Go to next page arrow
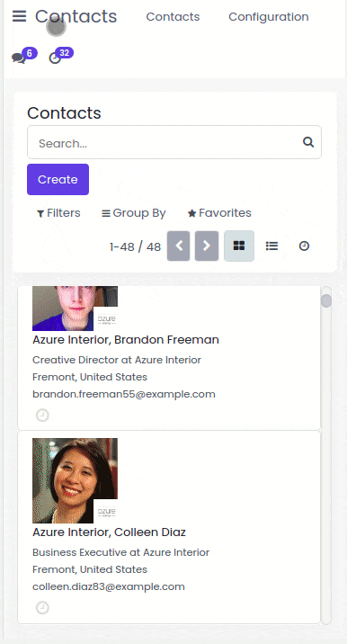 [207, 246]
